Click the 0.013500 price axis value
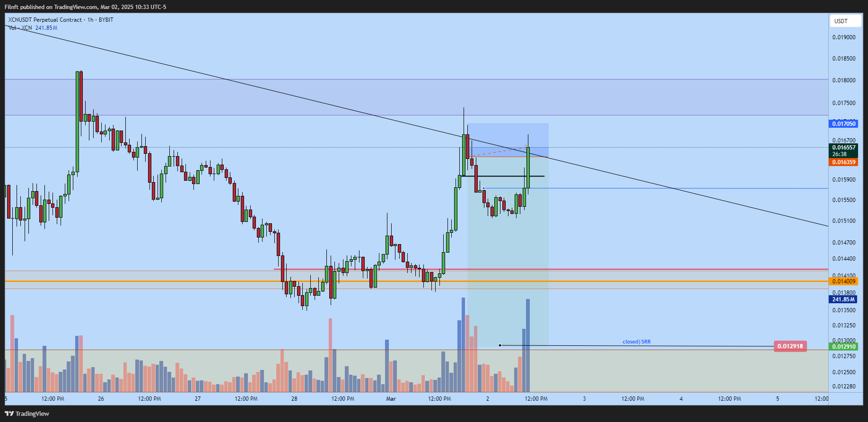Screen dimensions: 868x422 click(x=844, y=310)
